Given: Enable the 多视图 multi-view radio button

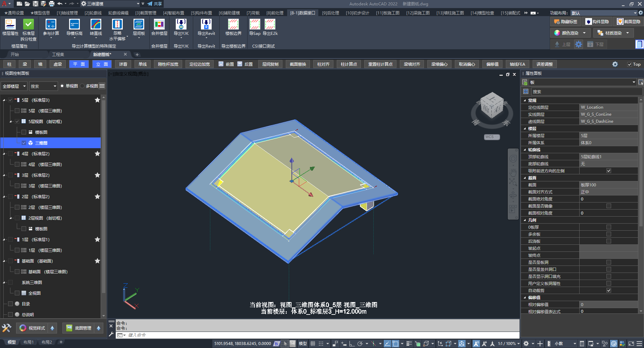Looking at the screenshot, I should coord(83,86).
